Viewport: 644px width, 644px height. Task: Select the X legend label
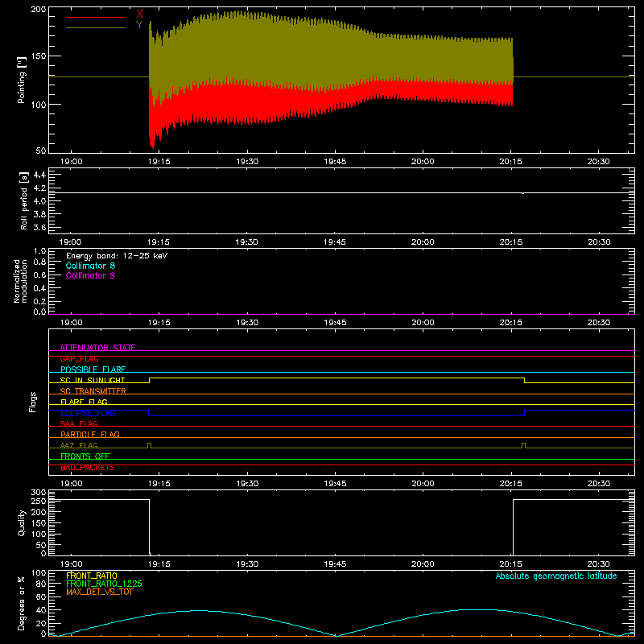tap(139, 14)
